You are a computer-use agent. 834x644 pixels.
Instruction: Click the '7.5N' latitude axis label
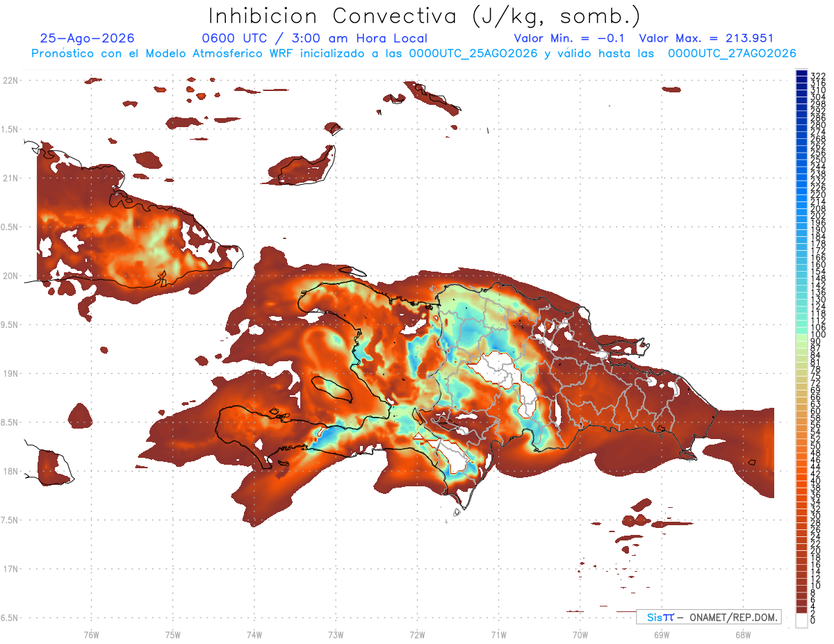click(x=10, y=520)
